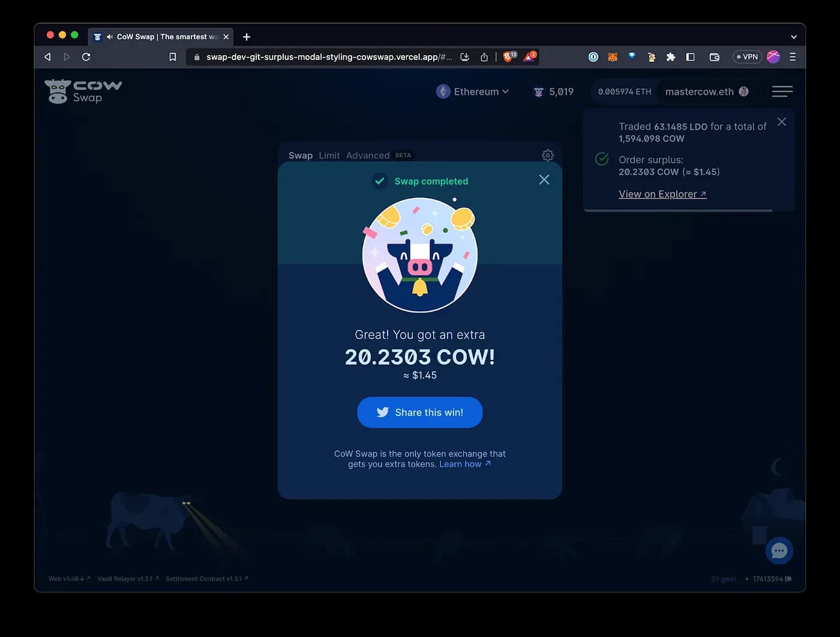
Task: Click the 39 gwei gas indicator
Action: (x=723, y=578)
